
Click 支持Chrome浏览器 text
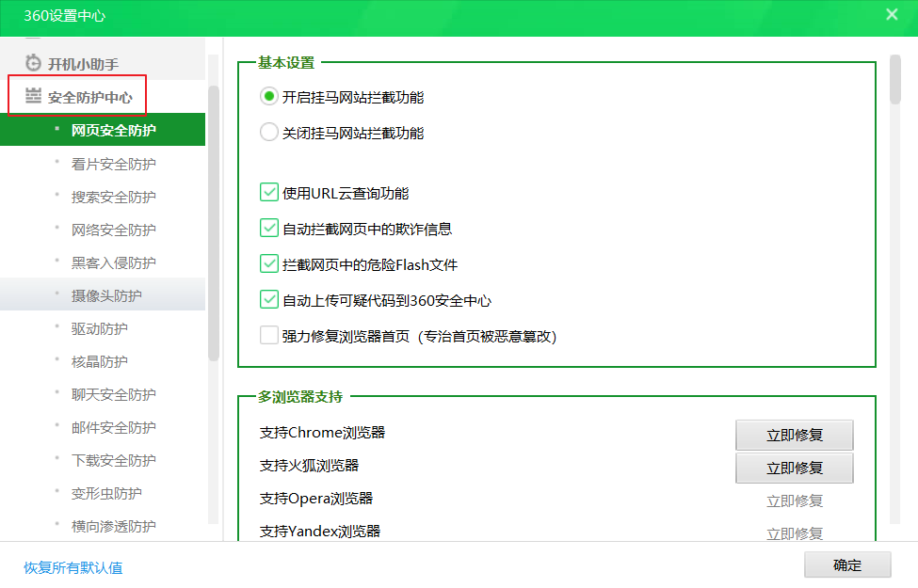point(322,433)
